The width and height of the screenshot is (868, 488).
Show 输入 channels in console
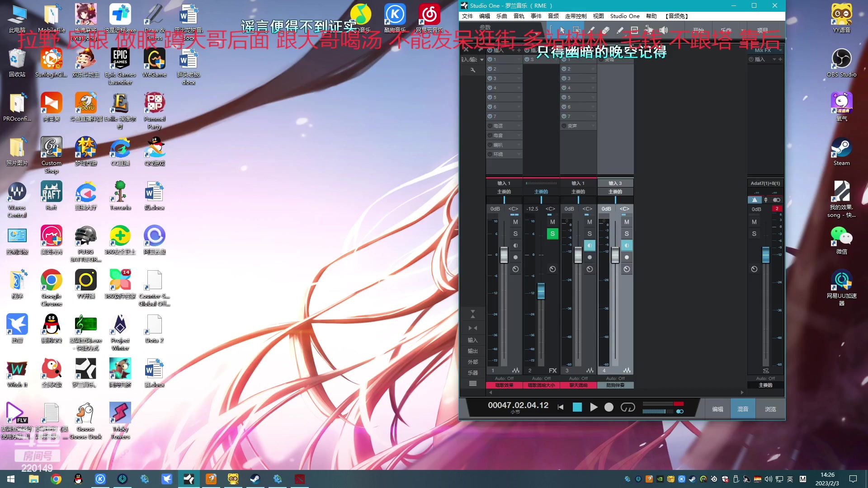coord(472,340)
